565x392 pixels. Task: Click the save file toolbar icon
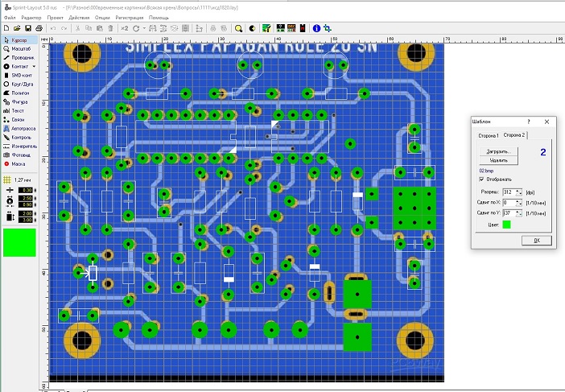pyautogui.click(x=27, y=28)
